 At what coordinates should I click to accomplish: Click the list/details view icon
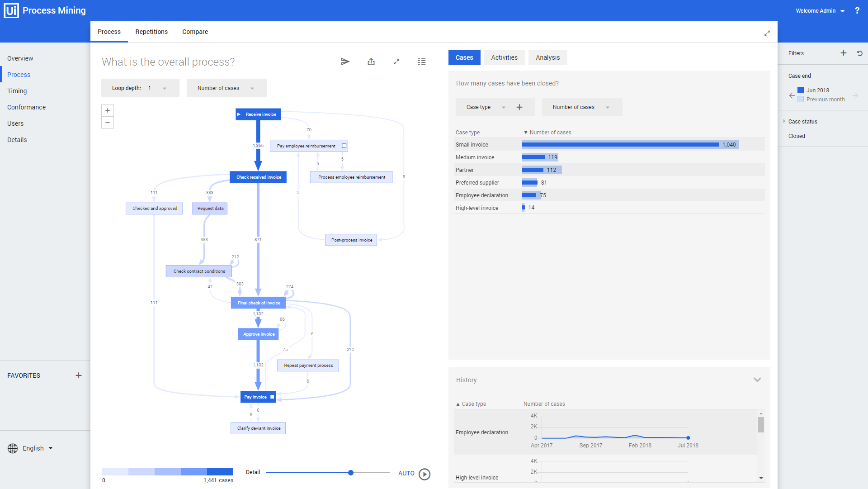pos(421,62)
